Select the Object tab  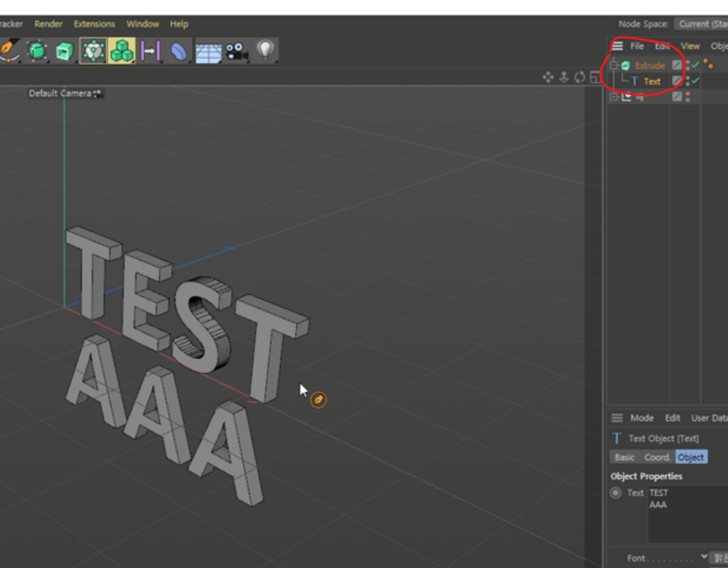(691, 457)
